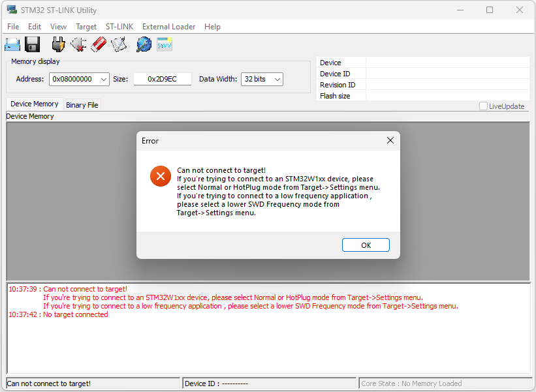Program and verify icon

[x=119, y=45]
